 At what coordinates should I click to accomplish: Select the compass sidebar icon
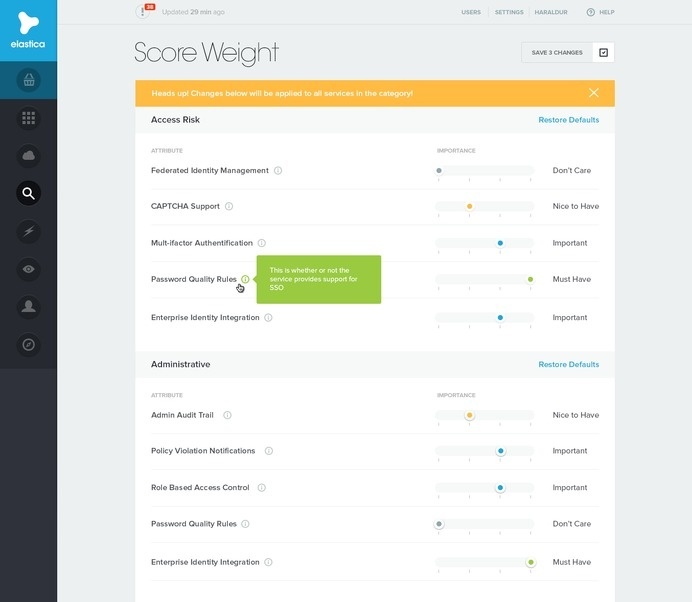point(29,344)
